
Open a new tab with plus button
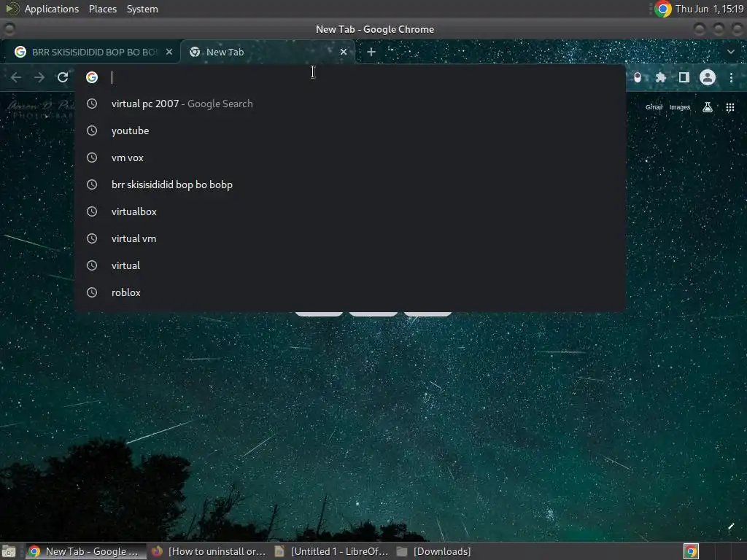point(371,52)
